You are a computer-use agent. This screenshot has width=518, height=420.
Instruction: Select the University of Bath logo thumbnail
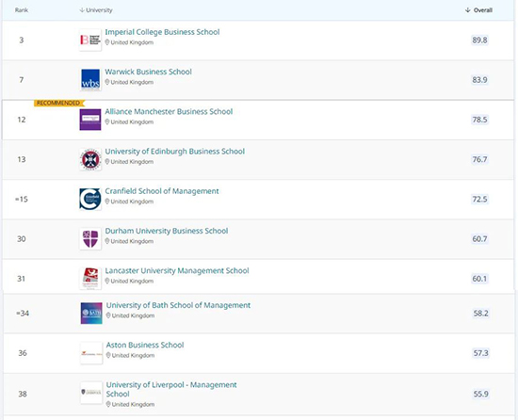91,314
